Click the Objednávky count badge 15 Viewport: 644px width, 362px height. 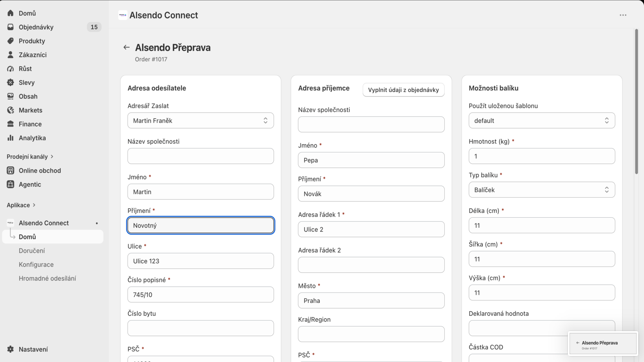pos(94,27)
